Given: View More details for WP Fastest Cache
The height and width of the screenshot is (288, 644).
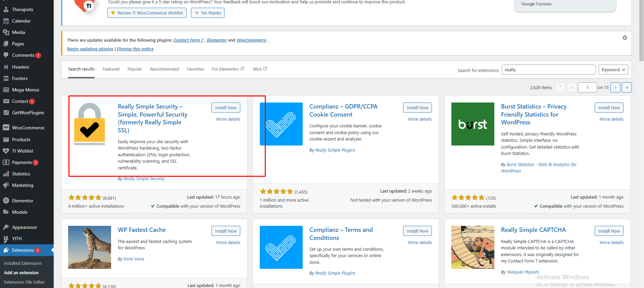Looking at the screenshot, I should pyautogui.click(x=228, y=242).
